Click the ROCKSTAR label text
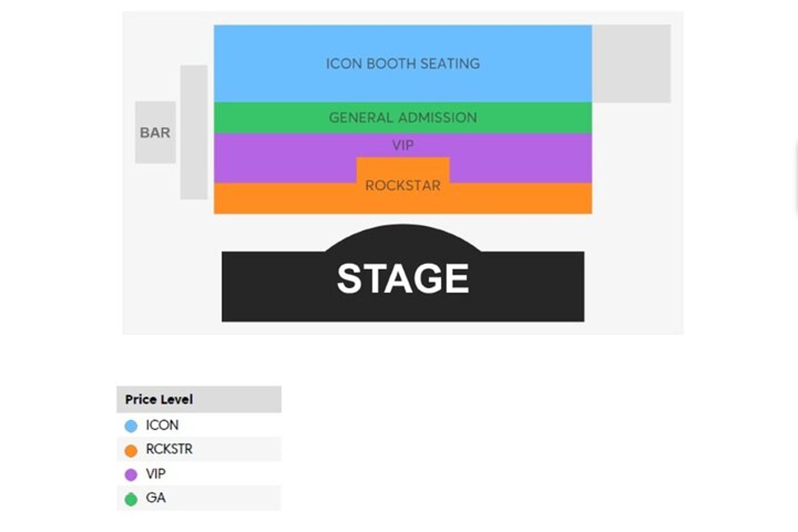This screenshot has height=532, width=798. 403,186
